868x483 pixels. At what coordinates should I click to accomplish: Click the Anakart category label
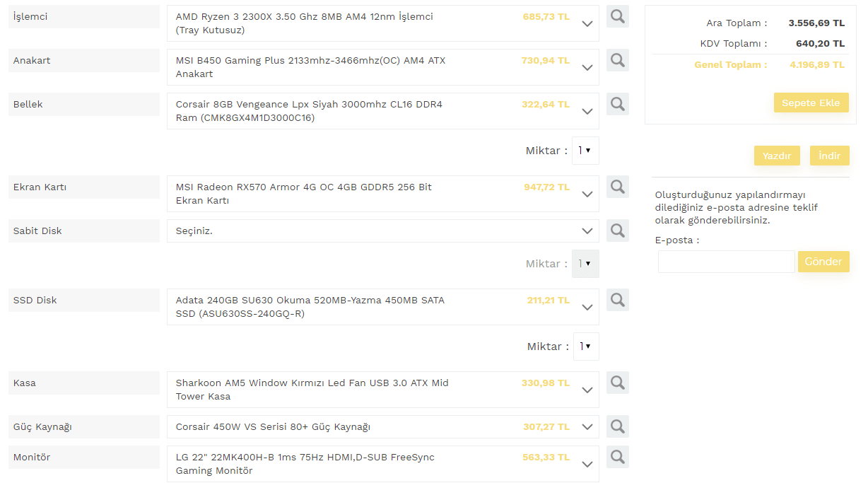84,60
